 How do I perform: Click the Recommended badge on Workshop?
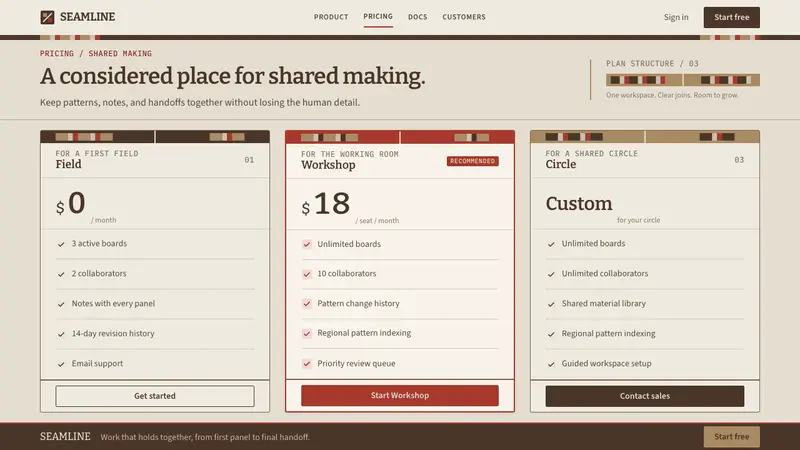472,161
